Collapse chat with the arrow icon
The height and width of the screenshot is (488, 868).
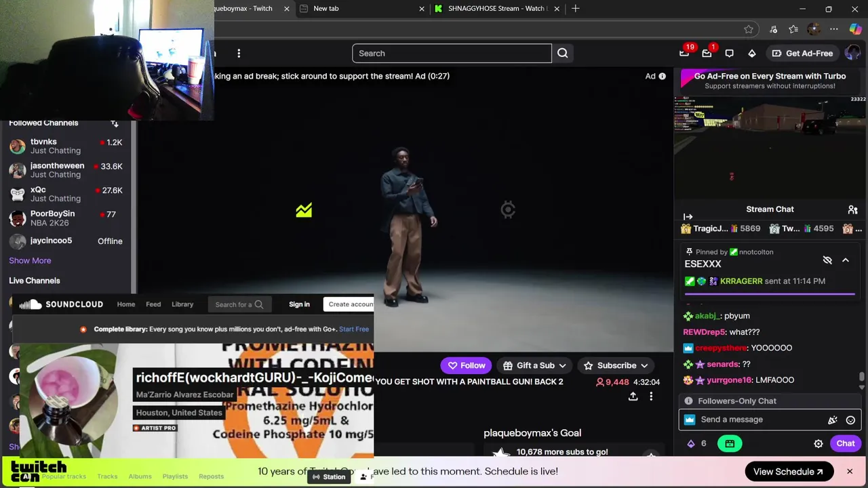point(688,217)
